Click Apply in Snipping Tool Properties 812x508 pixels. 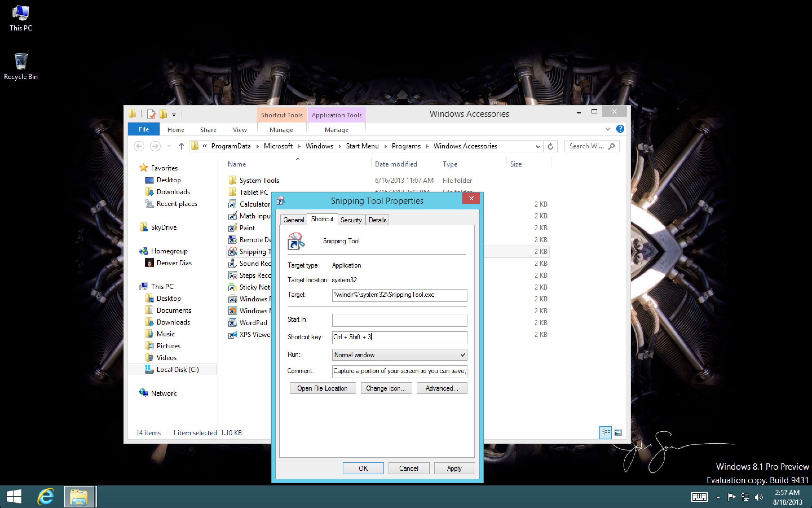[x=454, y=468]
